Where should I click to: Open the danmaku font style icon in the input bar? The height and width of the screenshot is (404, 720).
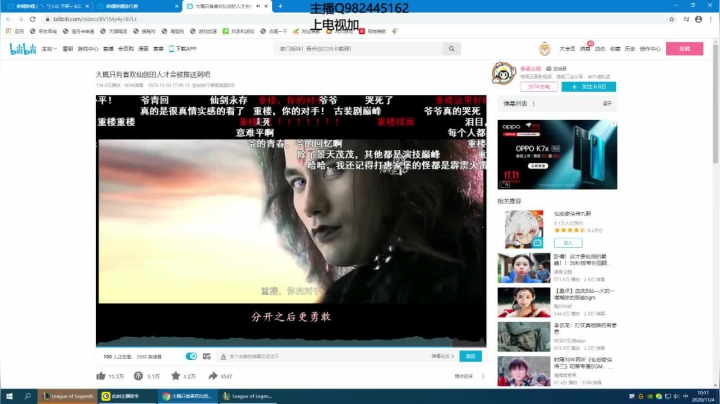point(223,356)
